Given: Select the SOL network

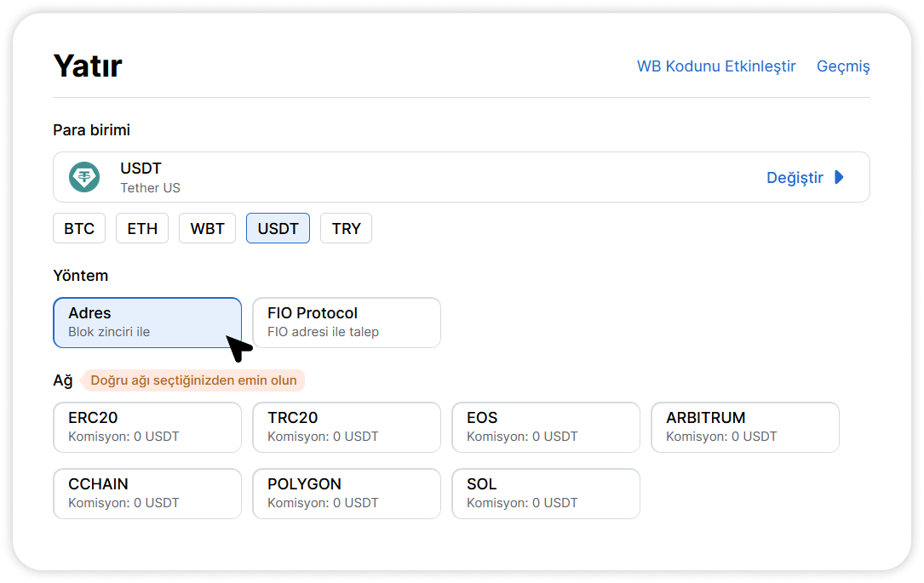Looking at the screenshot, I should pos(545,494).
